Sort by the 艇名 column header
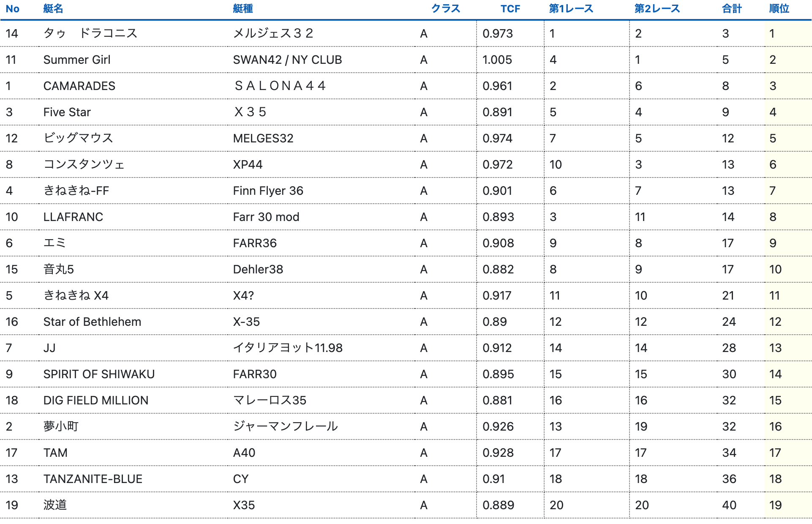This screenshot has width=812, height=524. pos(53,9)
